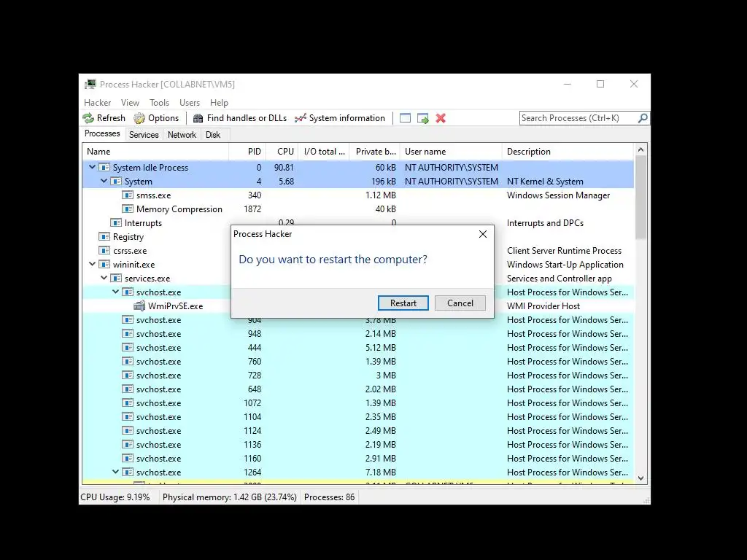Click the Physical memory status bar entry
Image resolution: width=747 pixels, height=560 pixels.
(230, 497)
